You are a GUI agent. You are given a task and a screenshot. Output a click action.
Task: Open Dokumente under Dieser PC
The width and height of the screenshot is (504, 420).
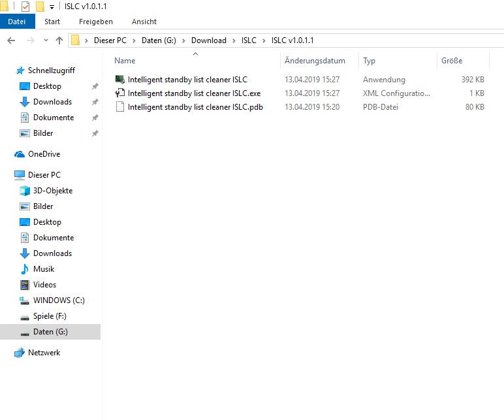click(54, 238)
